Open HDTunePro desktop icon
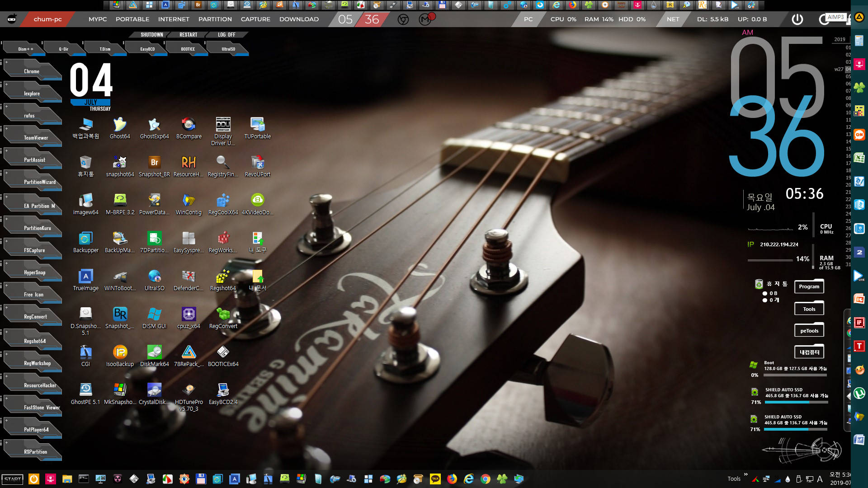Screen dimensions: 868x488 point(189,396)
